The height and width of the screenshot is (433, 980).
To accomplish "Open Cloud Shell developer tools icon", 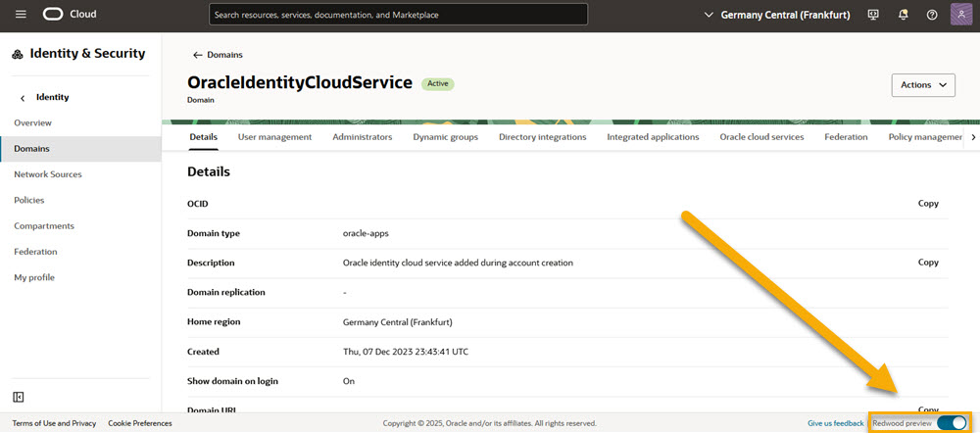I will [874, 15].
